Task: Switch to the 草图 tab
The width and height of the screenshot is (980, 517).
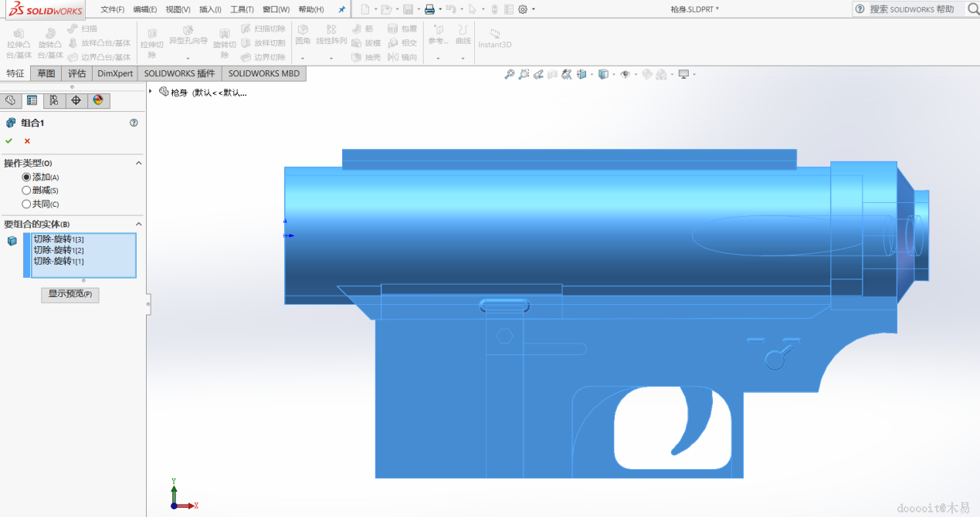Action: 46,73
